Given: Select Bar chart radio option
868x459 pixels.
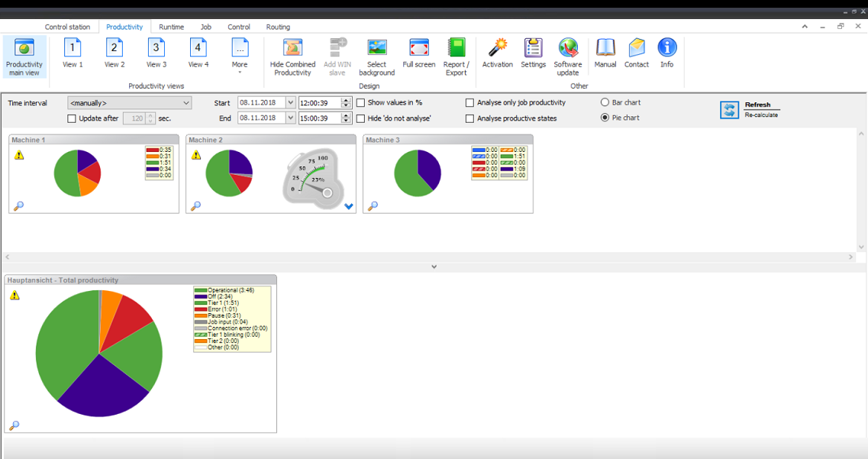Looking at the screenshot, I should tap(605, 102).
